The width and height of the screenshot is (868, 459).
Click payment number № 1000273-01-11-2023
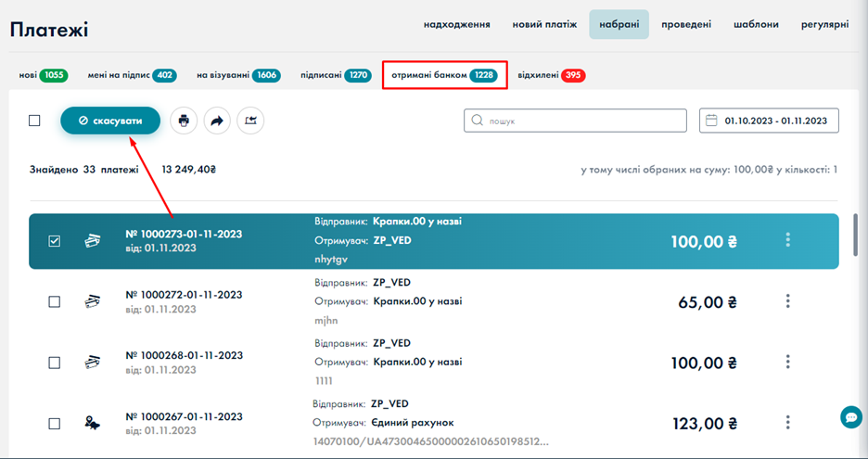point(184,235)
